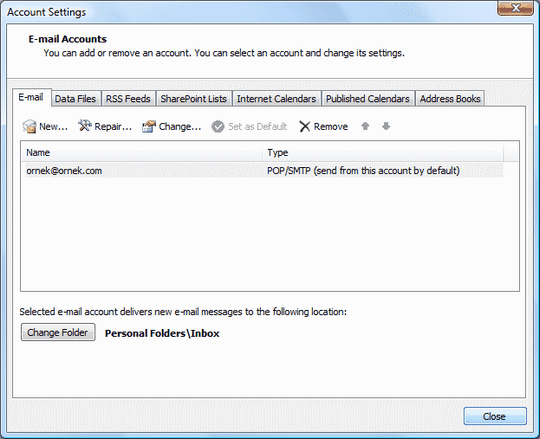Click the Repair tools icon
Screen dimensions: 540x439
84,126
